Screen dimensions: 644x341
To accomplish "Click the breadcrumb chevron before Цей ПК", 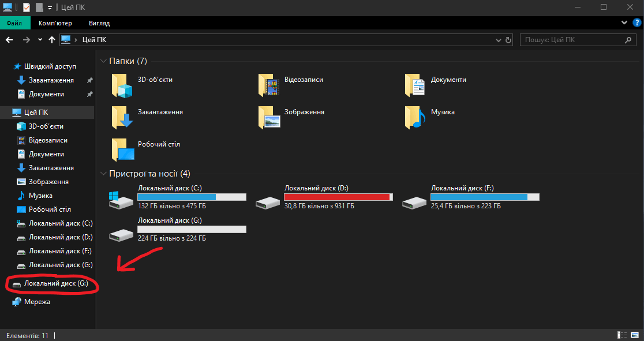I will tap(76, 40).
